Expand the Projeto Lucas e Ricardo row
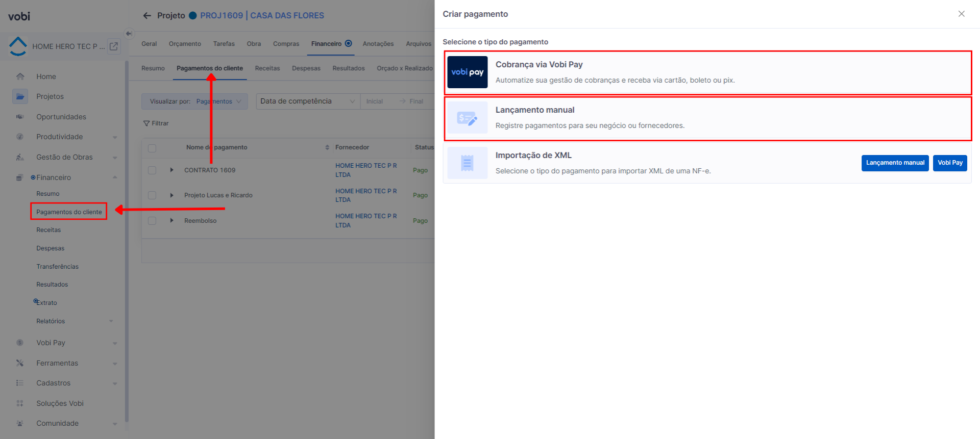980x439 pixels. pyautogui.click(x=171, y=195)
